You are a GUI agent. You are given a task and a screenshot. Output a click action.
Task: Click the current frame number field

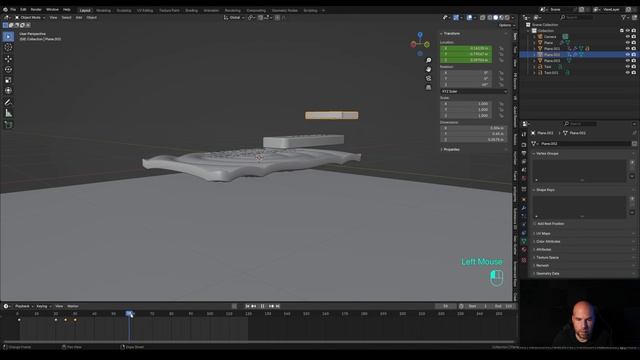click(446, 306)
